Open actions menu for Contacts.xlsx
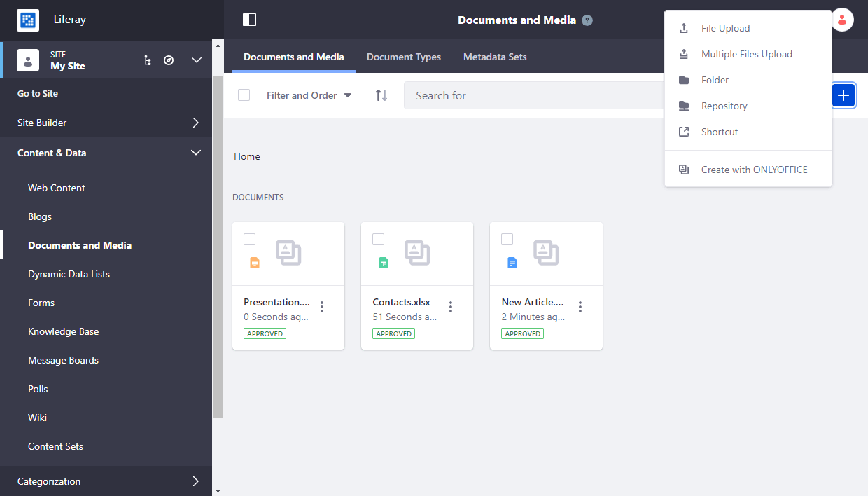The image size is (868, 496). (451, 307)
